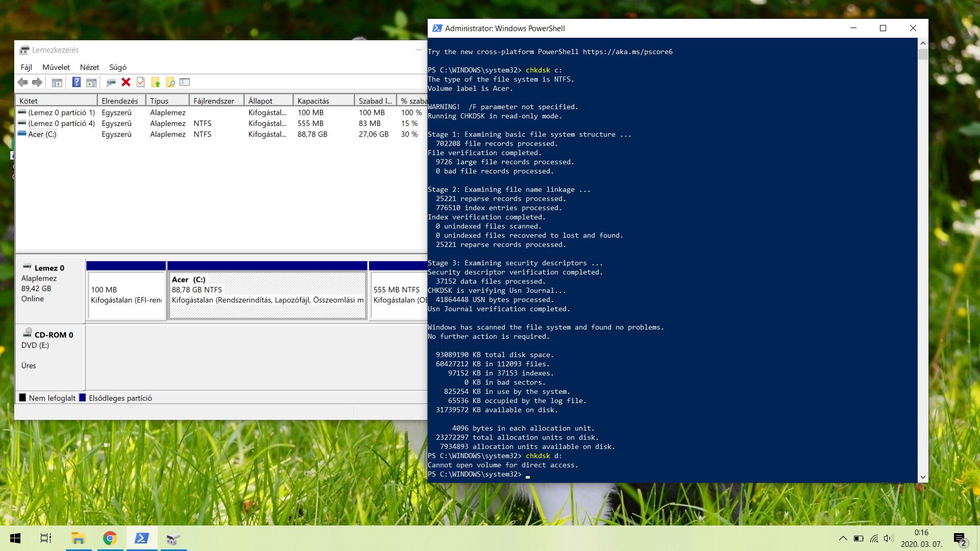Select the (Lemez 0 partíció 4) volume row
The image size is (980, 551).
click(x=222, y=123)
